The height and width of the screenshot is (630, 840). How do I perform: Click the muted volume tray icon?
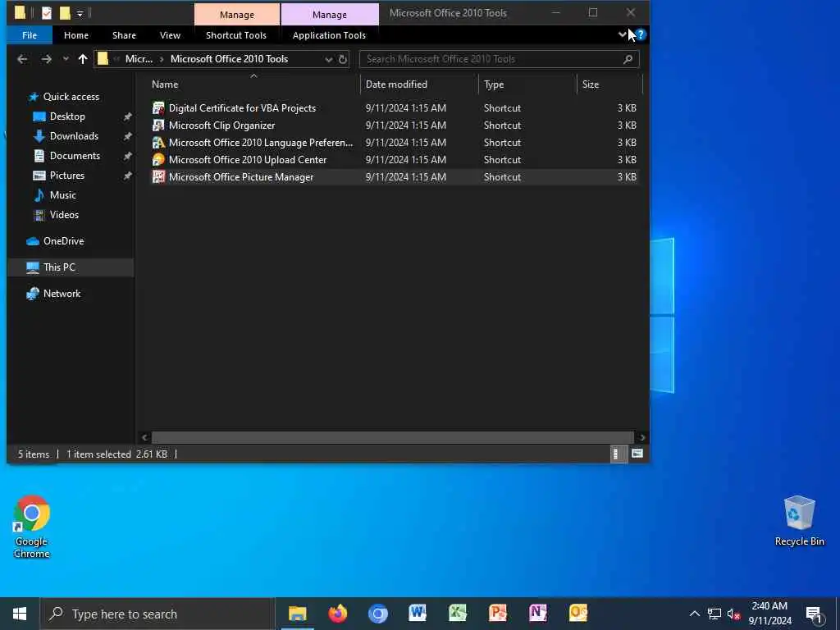coord(733,614)
